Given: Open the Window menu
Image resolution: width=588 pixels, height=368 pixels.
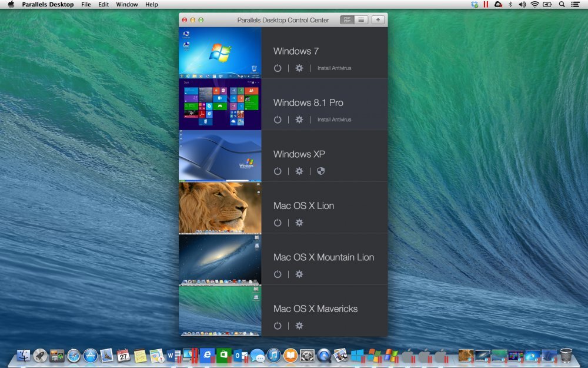Looking at the screenshot, I should click(126, 4).
